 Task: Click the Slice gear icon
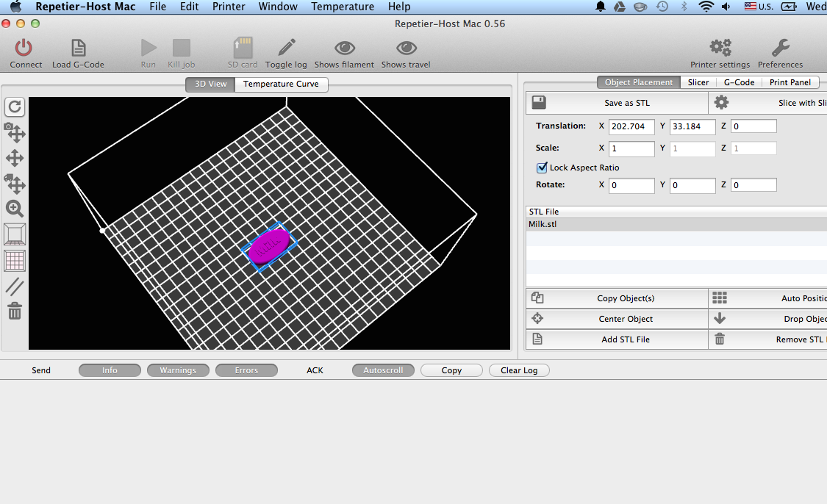click(x=721, y=102)
